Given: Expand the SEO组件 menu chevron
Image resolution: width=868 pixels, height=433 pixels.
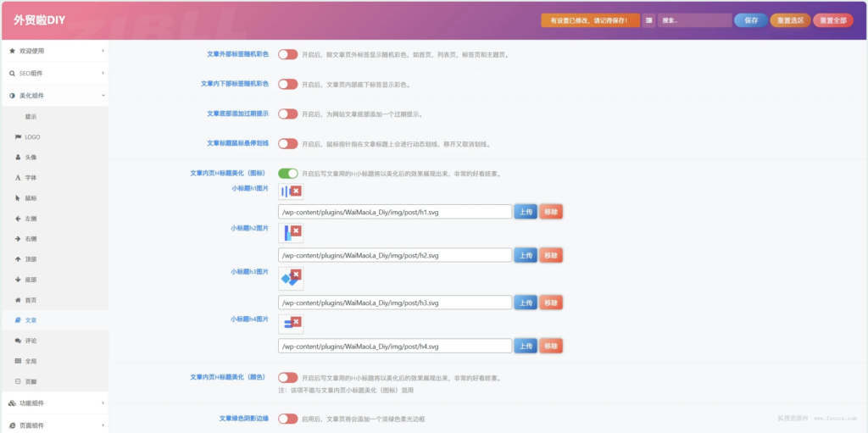Looking at the screenshot, I should [103, 73].
